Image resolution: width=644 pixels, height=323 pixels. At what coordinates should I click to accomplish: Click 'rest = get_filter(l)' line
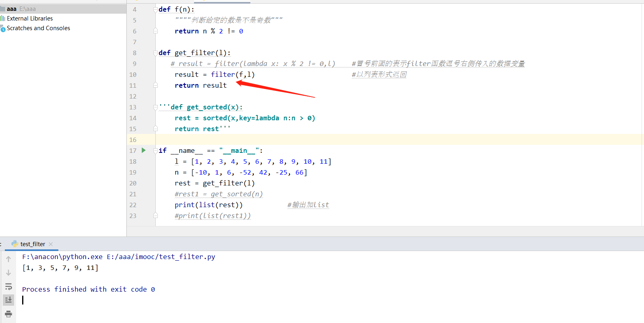[x=215, y=183]
